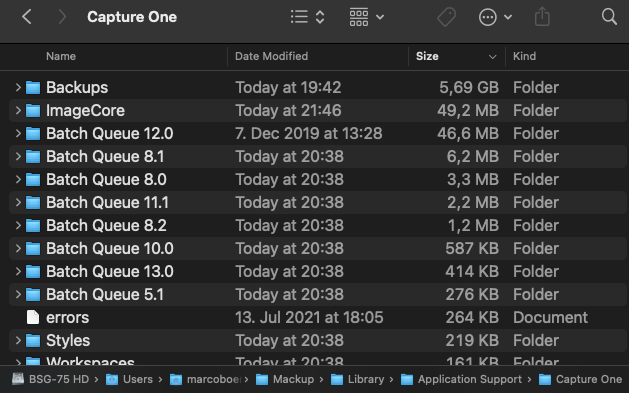
Task: Click the ImageCore folder name
Action: tap(85, 110)
